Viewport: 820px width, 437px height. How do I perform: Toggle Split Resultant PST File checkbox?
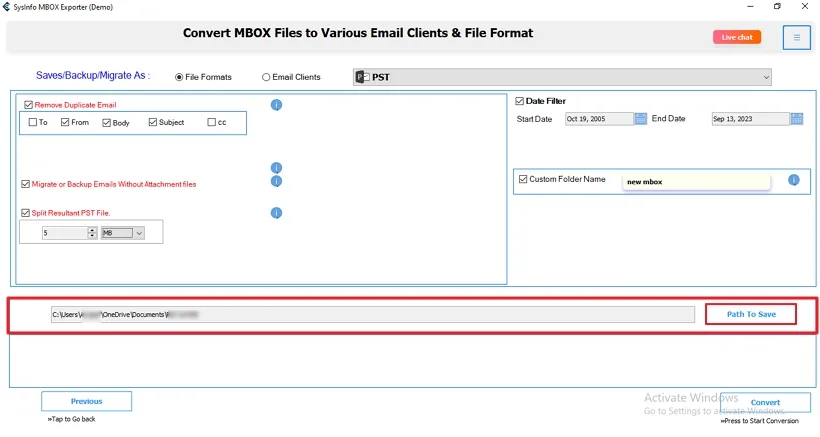point(25,213)
